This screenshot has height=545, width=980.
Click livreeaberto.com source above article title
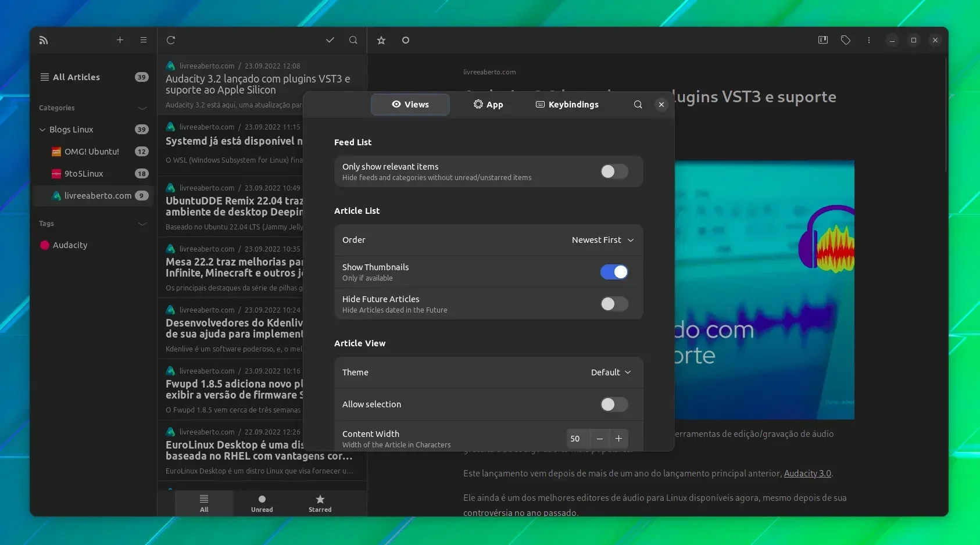(489, 72)
